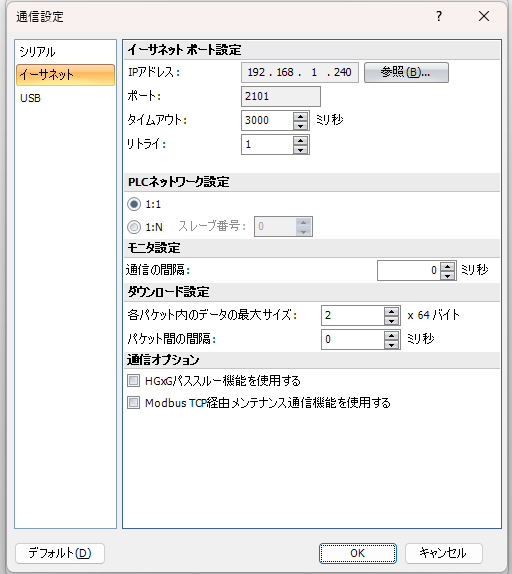The width and height of the screenshot is (512, 574).
Task: Enable Modbus TCP経由メンテナンス通信機能 checkbox
Action: 133,403
